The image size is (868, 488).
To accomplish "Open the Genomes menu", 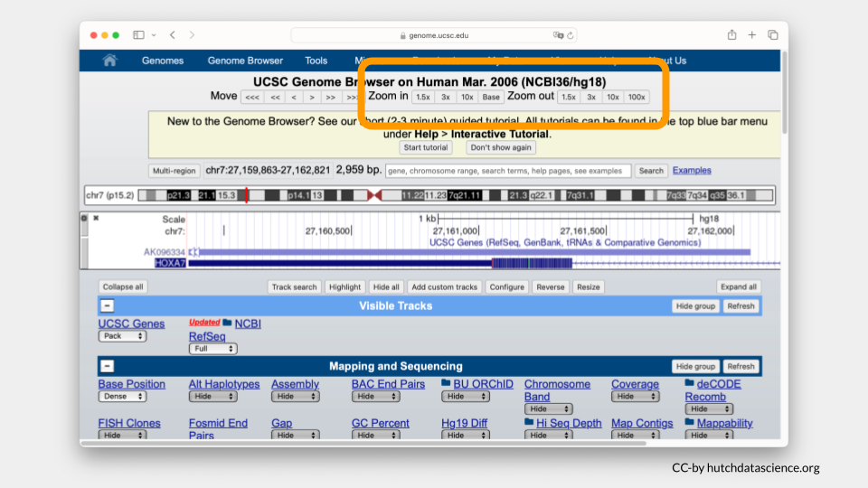I will click(x=162, y=61).
